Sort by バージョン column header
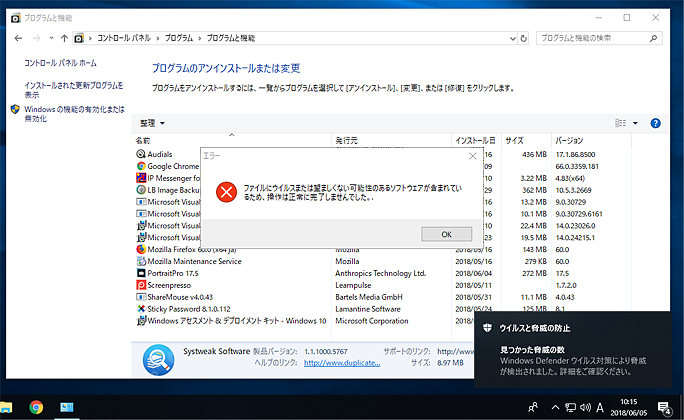The width and height of the screenshot is (684, 420). point(569,140)
